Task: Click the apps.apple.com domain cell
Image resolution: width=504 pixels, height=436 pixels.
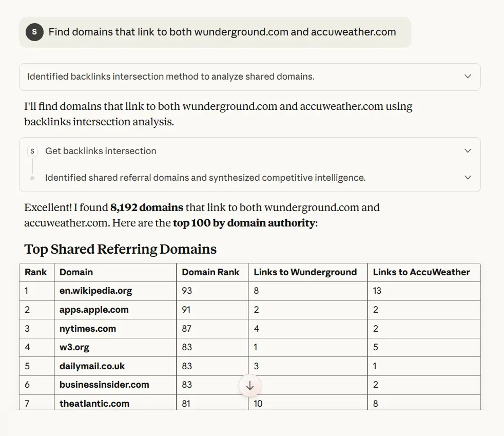Action: pos(94,310)
